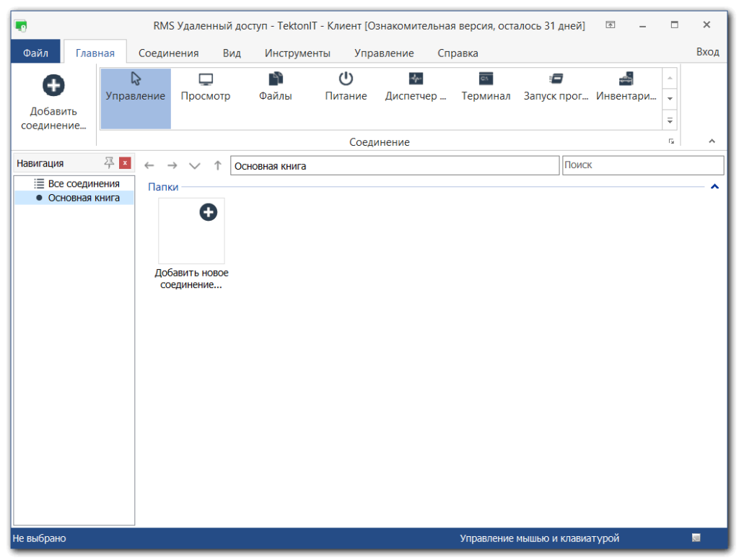The width and height of the screenshot is (739, 560).
Task: Click the Add connection plus icon in ribbon
Action: point(54,86)
